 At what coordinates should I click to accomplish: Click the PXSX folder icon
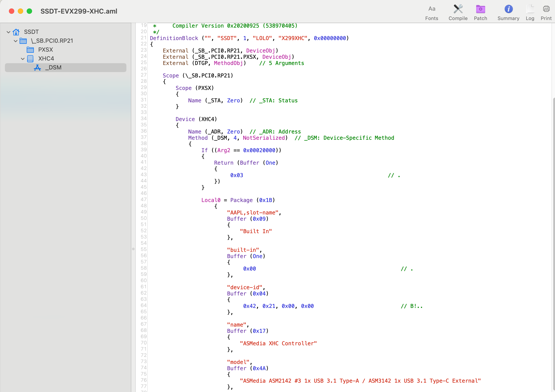[x=30, y=50]
